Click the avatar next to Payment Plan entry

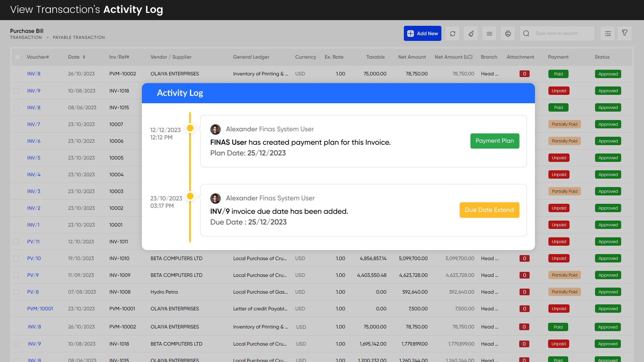click(215, 129)
